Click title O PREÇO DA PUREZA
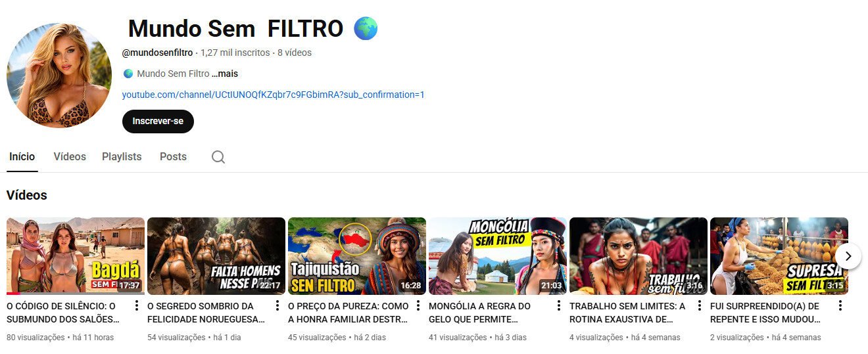This screenshot has width=868, height=354. pos(349,313)
